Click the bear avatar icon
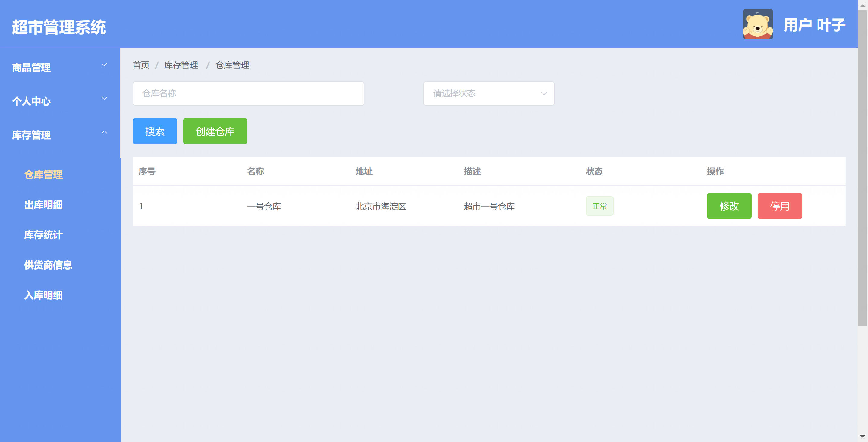 pyautogui.click(x=757, y=24)
